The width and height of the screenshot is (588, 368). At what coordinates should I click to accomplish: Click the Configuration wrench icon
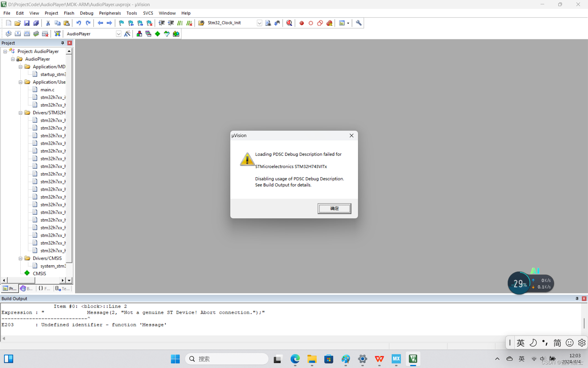[359, 23]
